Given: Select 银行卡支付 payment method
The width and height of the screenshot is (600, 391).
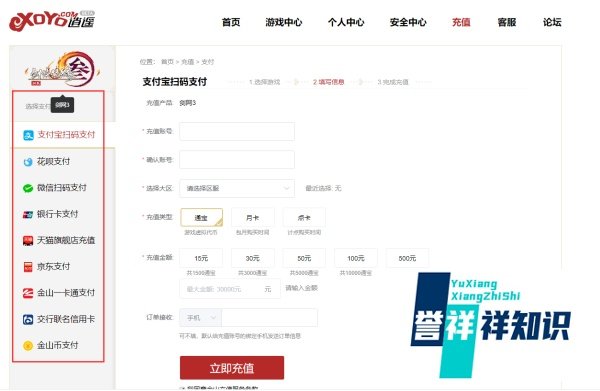Looking at the screenshot, I should (x=57, y=214).
